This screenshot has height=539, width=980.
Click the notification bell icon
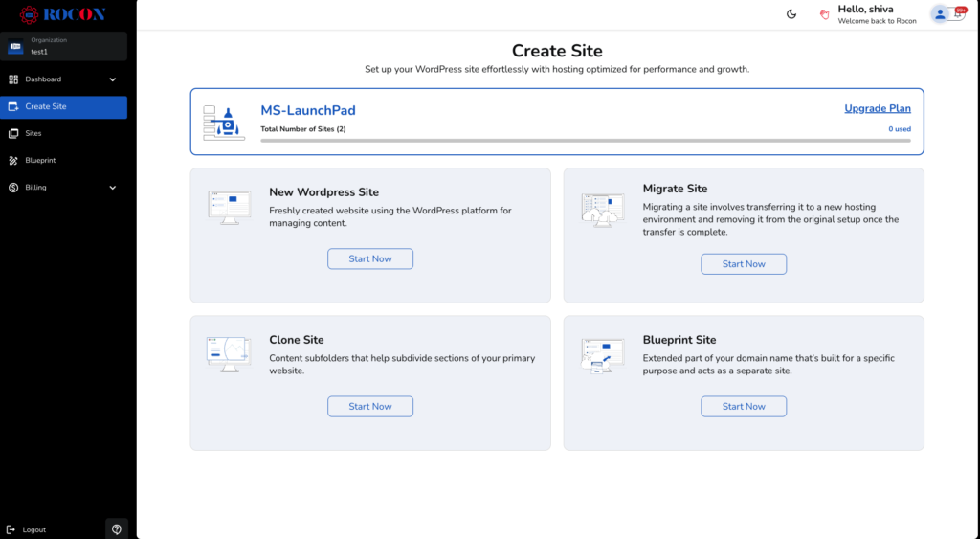958,14
